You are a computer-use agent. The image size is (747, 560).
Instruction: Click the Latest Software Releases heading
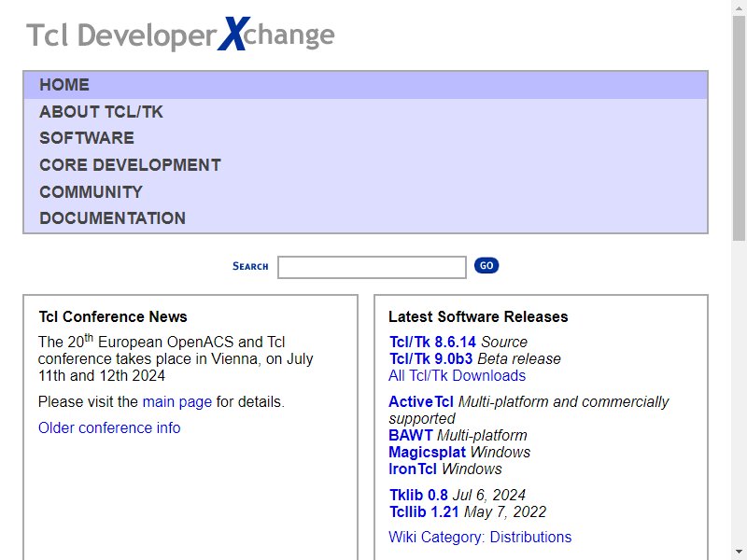point(478,316)
